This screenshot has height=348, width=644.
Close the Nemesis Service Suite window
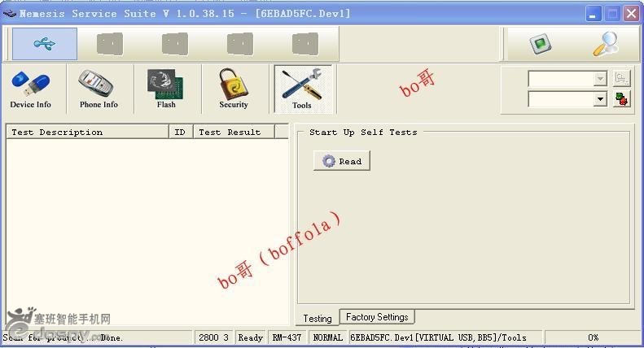631,14
